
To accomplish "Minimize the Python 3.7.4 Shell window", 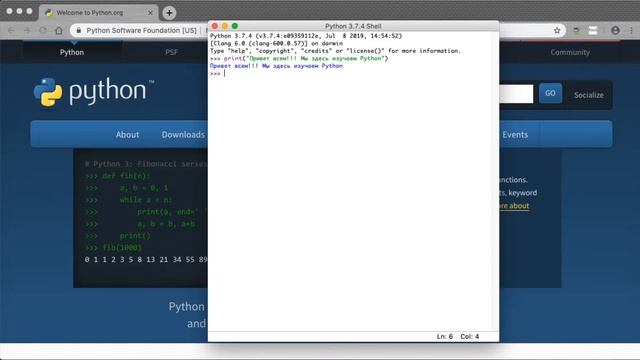I will tap(224, 26).
